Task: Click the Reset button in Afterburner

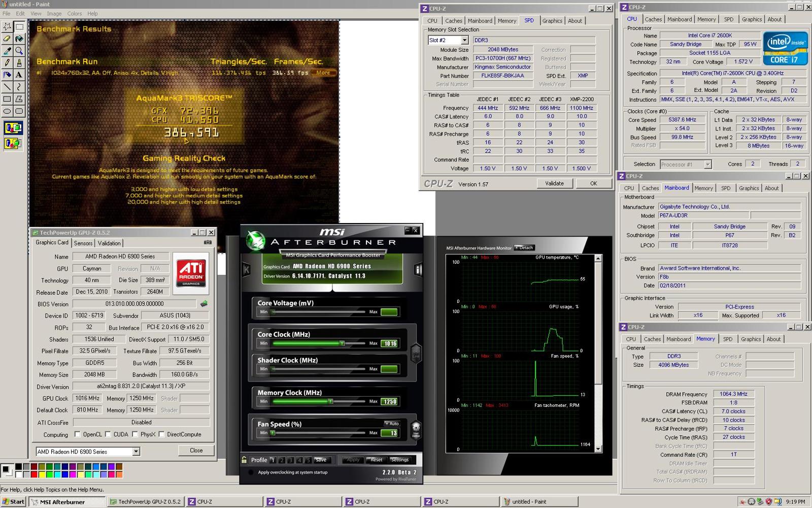Action: pos(376,460)
